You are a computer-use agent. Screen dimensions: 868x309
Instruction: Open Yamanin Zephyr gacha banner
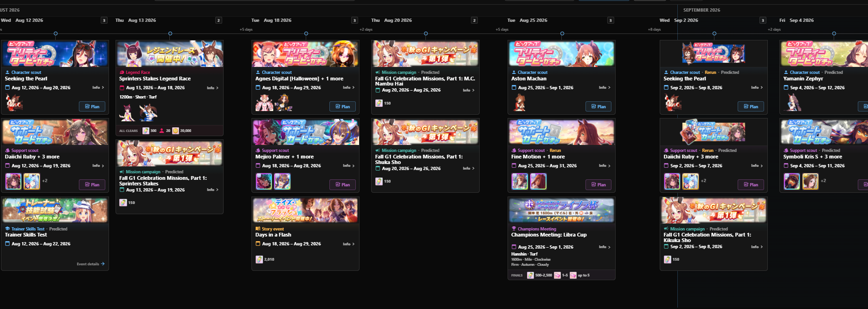[824, 54]
